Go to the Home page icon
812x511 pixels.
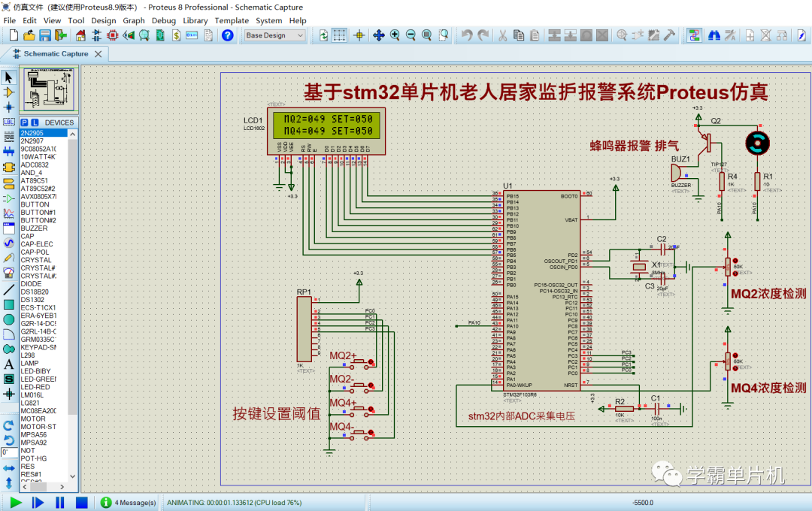pos(80,35)
